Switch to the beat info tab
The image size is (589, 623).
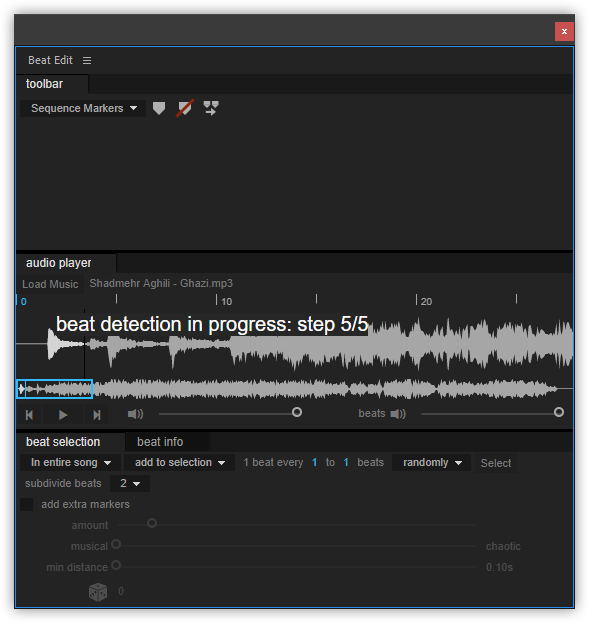coord(160,442)
